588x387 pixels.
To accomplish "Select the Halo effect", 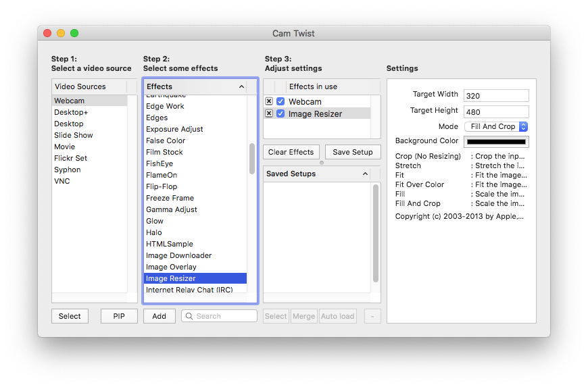I will (195, 232).
